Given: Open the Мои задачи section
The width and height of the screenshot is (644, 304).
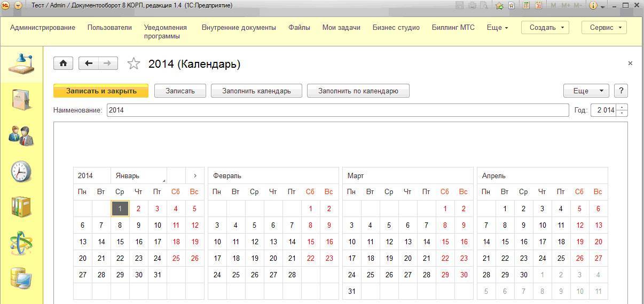Looking at the screenshot, I should click(x=341, y=28).
